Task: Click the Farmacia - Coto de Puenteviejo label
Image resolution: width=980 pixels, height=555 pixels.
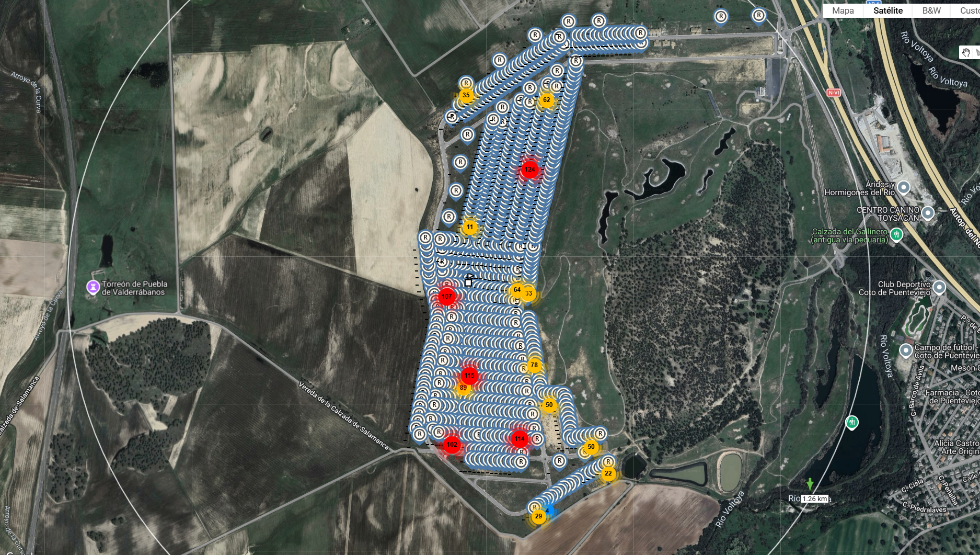Action: coord(952,397)
